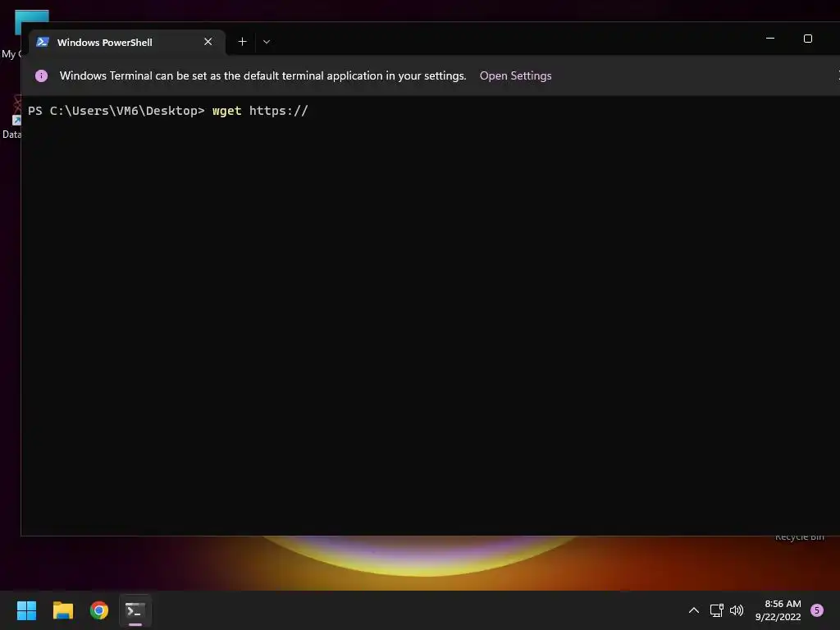Click the https:// text in command line
Viewport: 840px width, 630px height.
point(279,111)
